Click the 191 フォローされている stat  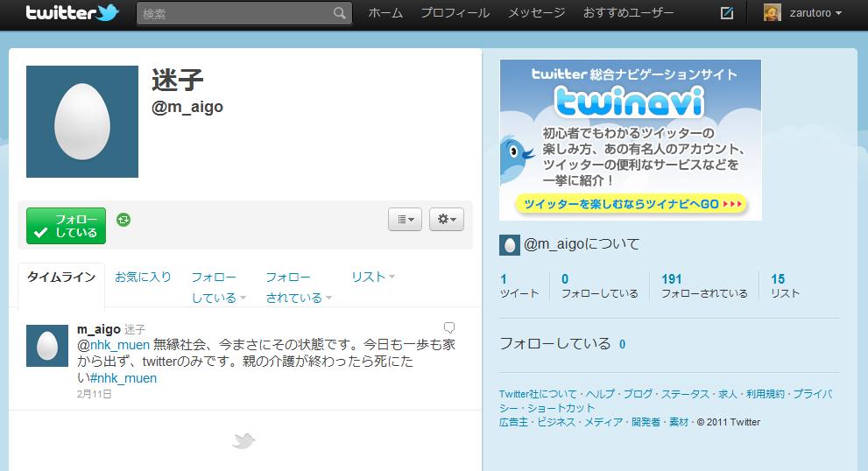pyautogui.click(x=704, y=285)
